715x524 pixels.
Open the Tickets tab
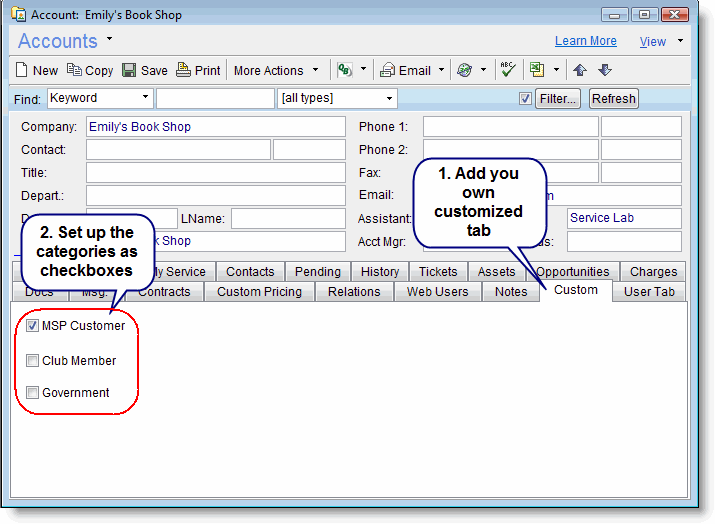click(x=438, y=272)
